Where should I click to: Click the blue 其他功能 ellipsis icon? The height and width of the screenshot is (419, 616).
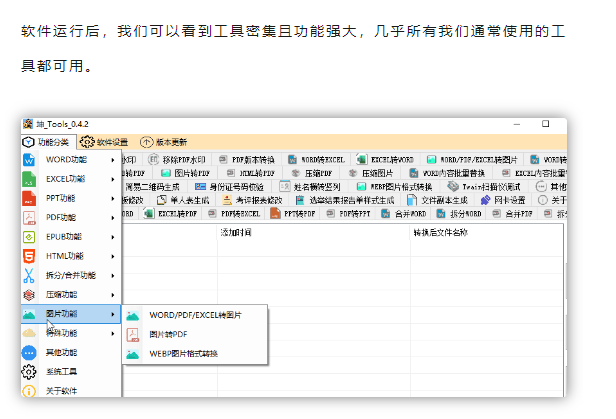(x=29, y=352)
